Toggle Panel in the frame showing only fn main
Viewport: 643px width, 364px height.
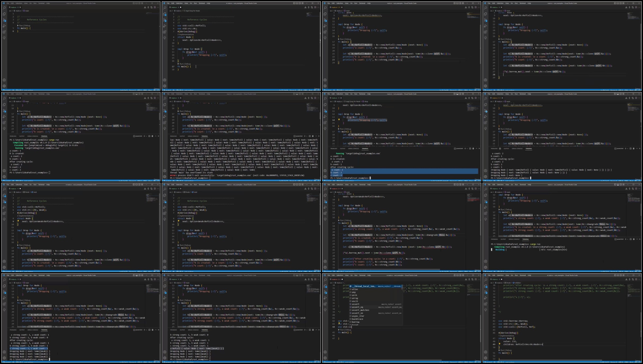point(137,3)
